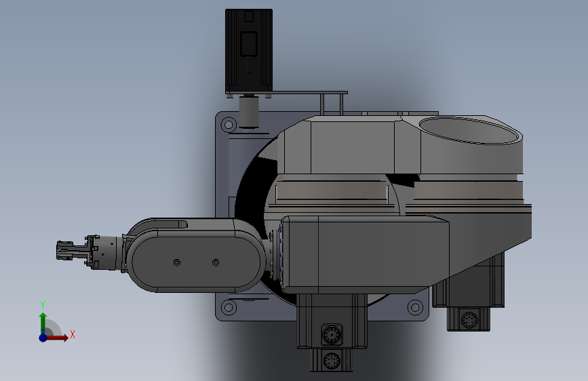This screenshot has width=588, height=381.
Task: Select the gray cylindrical coupling below the black motor
Action: pos(249,111)
